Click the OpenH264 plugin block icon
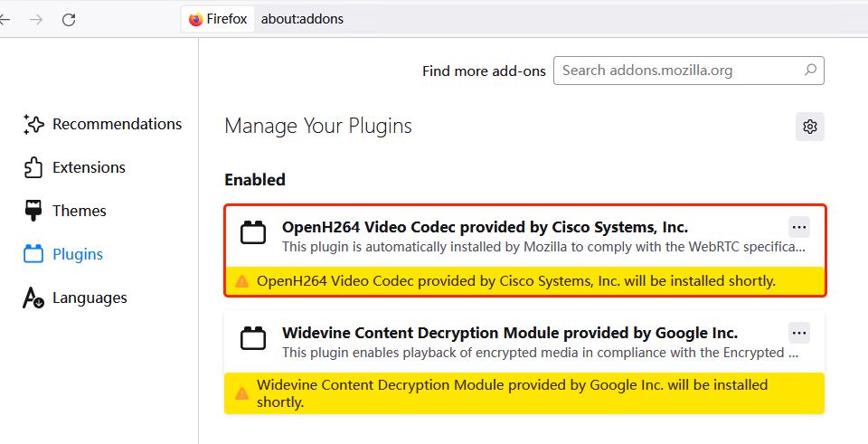868x444 pixels. [x=253, y=233]
